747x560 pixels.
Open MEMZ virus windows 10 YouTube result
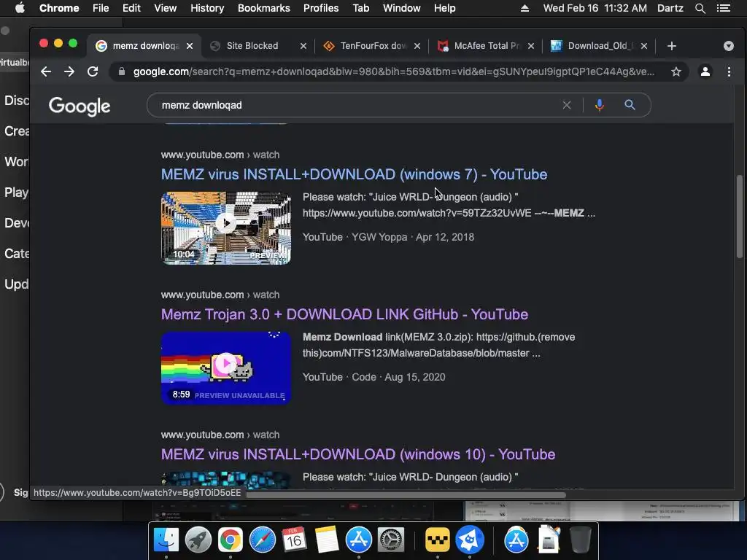(x=357, y=454)
